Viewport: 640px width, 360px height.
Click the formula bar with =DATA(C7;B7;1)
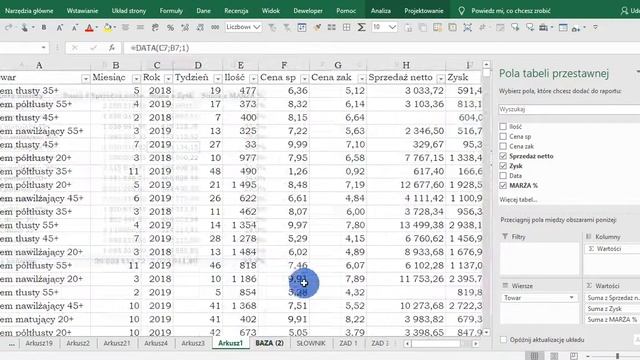click(x=382, y=48)
